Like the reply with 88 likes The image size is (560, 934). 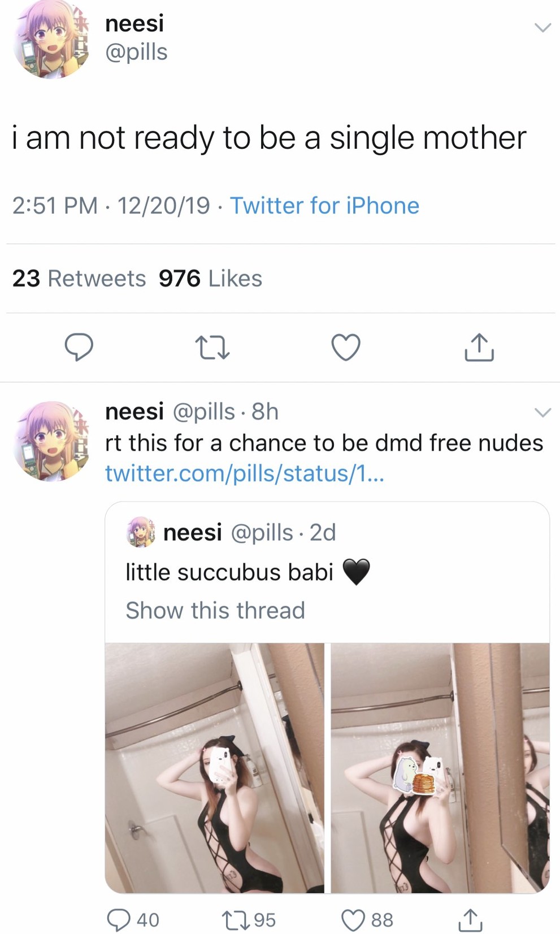[353, 919]
